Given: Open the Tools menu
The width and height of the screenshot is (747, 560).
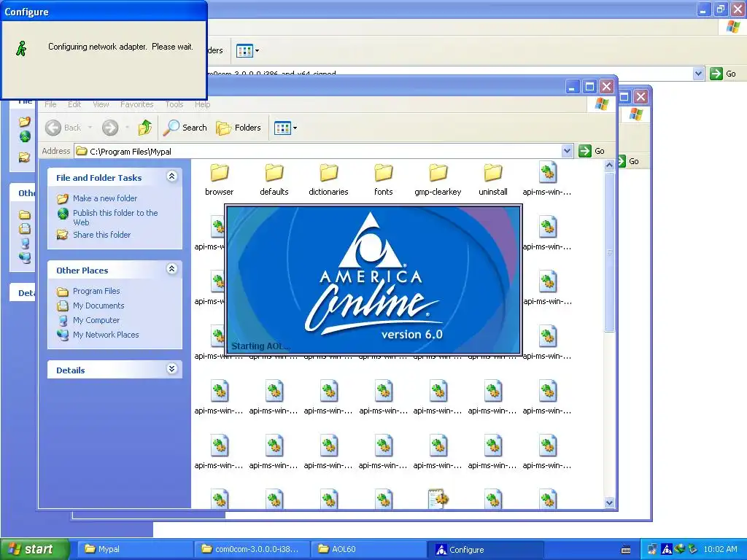Looking at the screenshot, I should 174,104.
